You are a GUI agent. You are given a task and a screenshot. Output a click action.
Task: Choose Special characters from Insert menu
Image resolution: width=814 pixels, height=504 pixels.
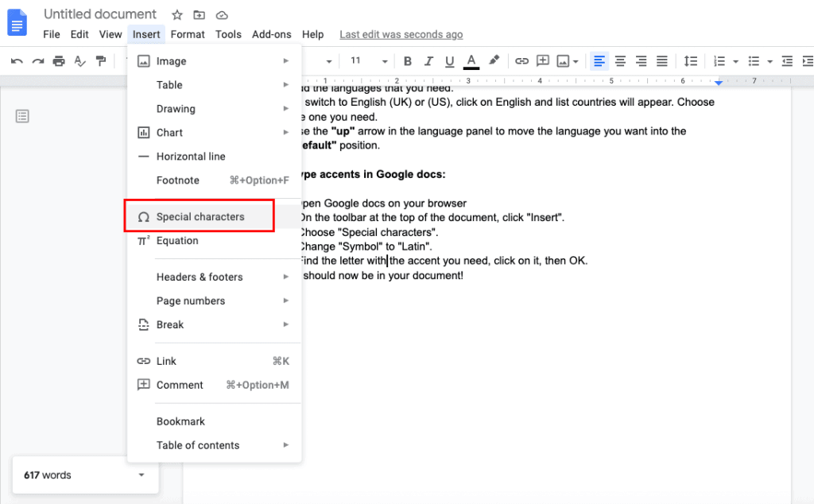tap(215, 217)
